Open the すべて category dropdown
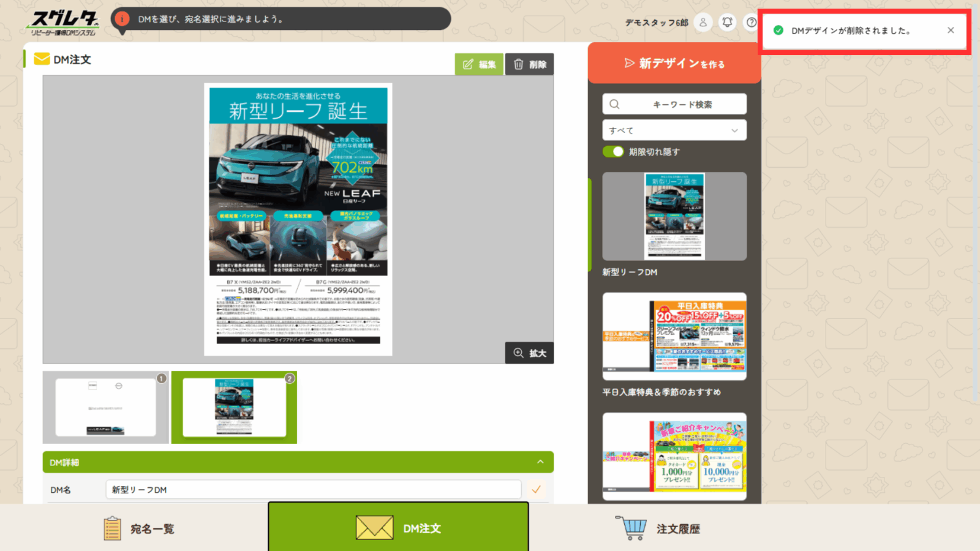The image size is (980, 551). 674,130
